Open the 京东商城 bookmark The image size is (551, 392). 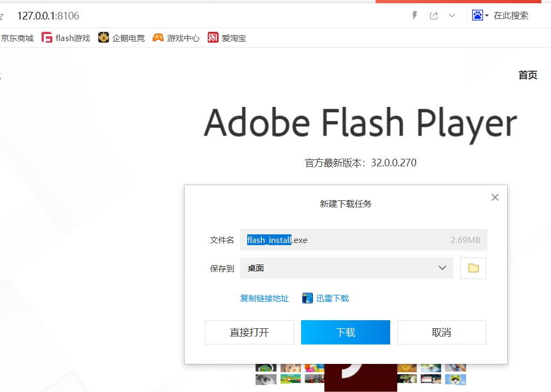coord(17,38)
